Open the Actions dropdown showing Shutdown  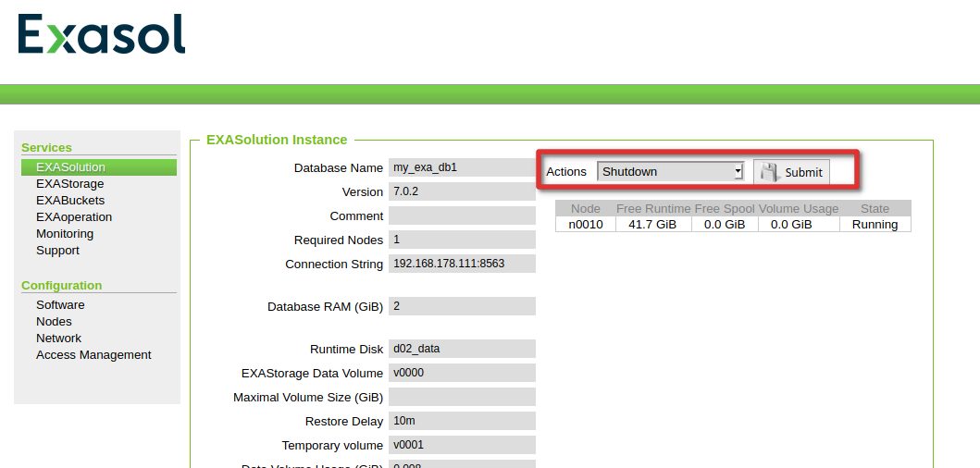point(670,172)
